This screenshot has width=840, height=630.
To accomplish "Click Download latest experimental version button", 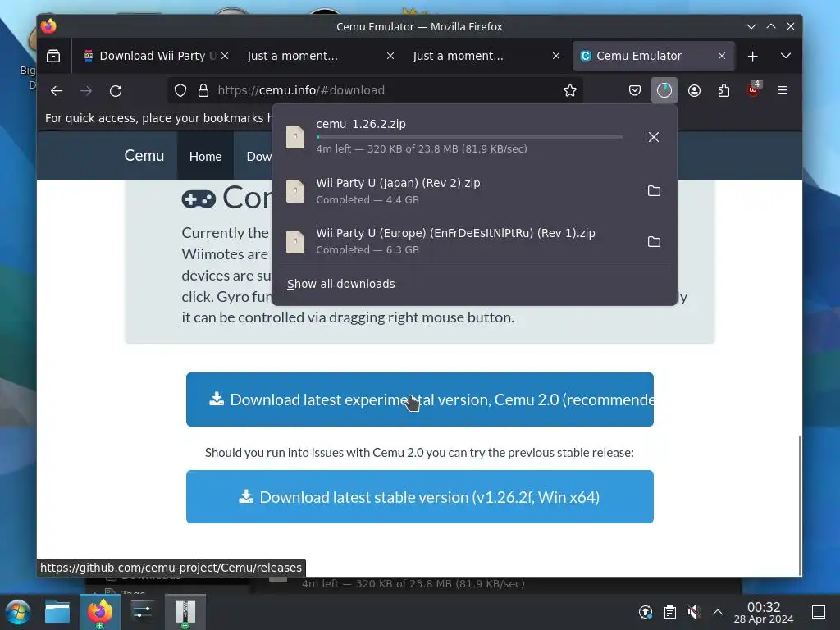I will tap(419, 399).
